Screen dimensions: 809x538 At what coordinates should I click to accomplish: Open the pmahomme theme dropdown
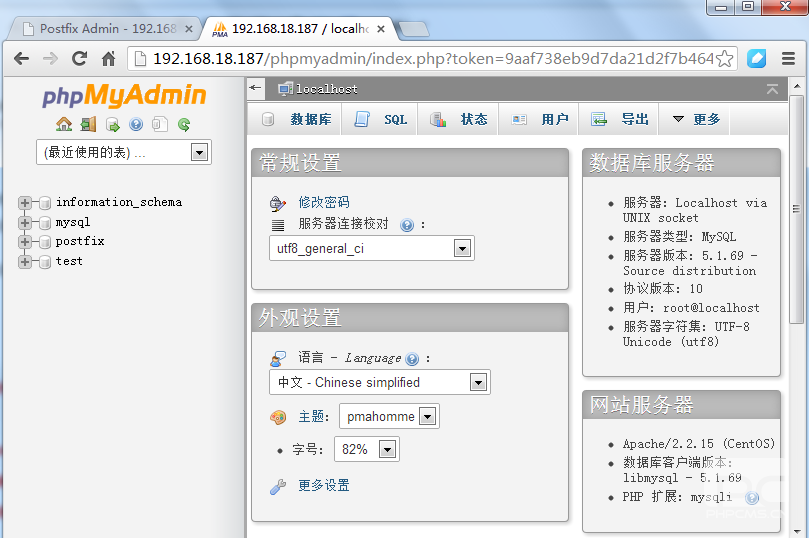click(389, 416)
